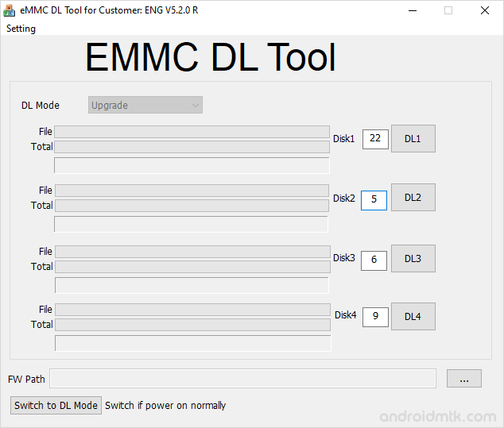Click the Disk4 status text box

193,343
